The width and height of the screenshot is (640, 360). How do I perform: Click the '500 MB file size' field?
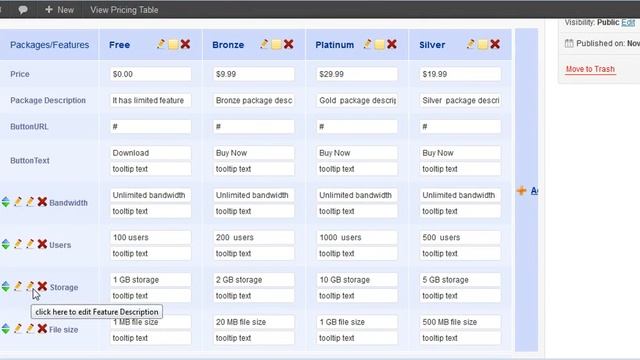point(460,322)
